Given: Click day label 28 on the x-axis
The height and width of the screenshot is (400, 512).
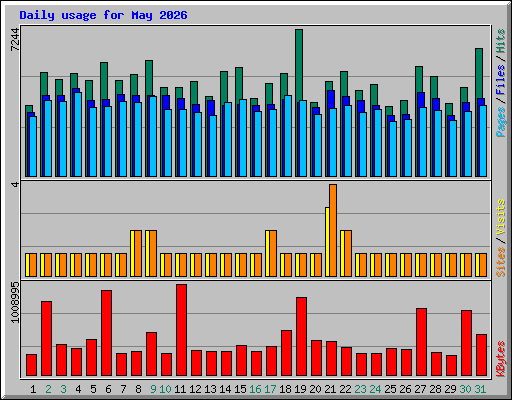Looking at the screenshot, I should pyautogui.click(x=435, y=389).
